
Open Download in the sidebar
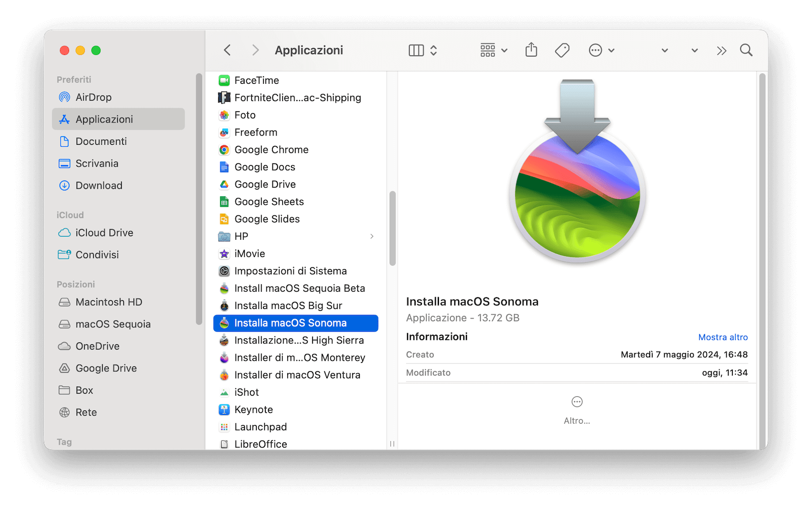(118, 185)
